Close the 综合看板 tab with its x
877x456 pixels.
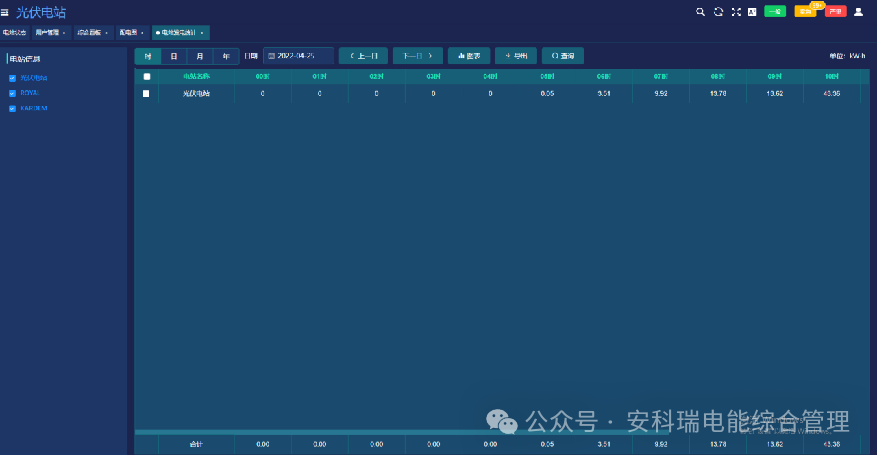(x=106, y=33)
